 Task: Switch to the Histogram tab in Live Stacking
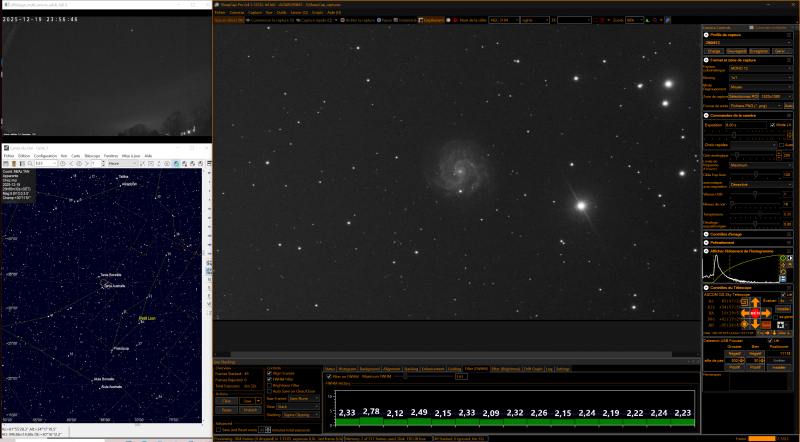pos(347,369)
